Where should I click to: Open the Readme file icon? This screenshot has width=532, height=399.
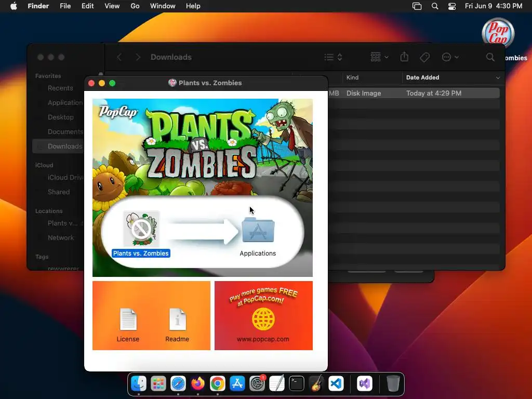click(178, 320)
